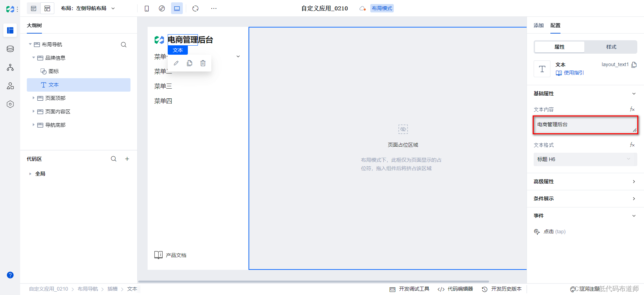Search within the code area
The width and height of the screenshot is (644, 295).
(114, 159)
